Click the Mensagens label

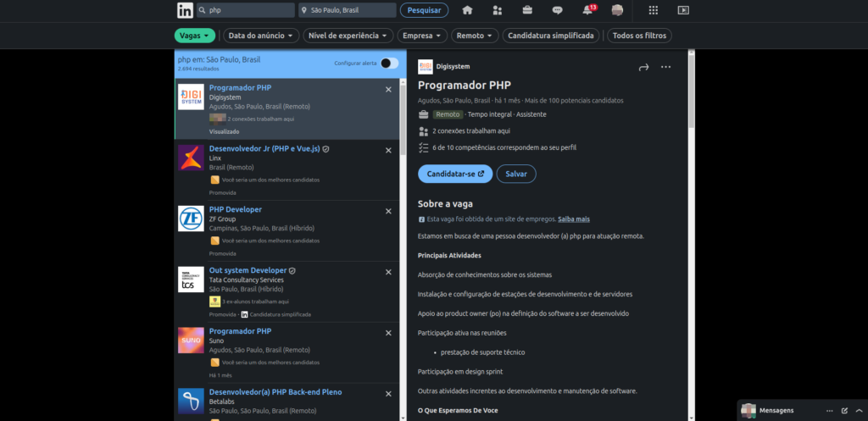pos(776,411)
